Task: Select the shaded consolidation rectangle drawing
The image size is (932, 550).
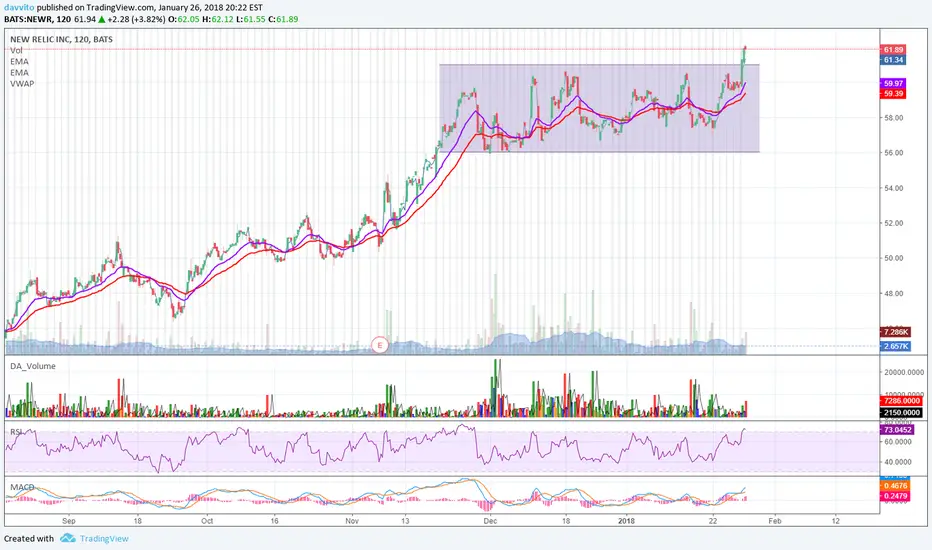Action: (x=599, y=108)
